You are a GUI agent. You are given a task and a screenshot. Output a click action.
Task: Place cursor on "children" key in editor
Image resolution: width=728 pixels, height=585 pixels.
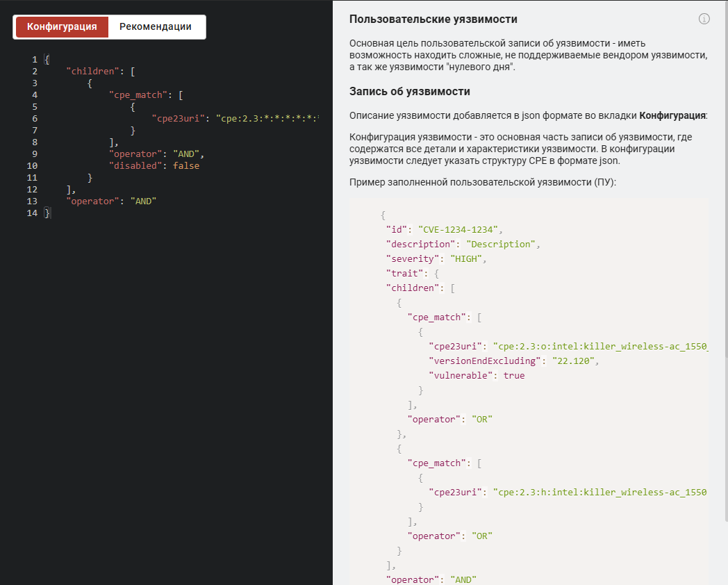[90, 72]
